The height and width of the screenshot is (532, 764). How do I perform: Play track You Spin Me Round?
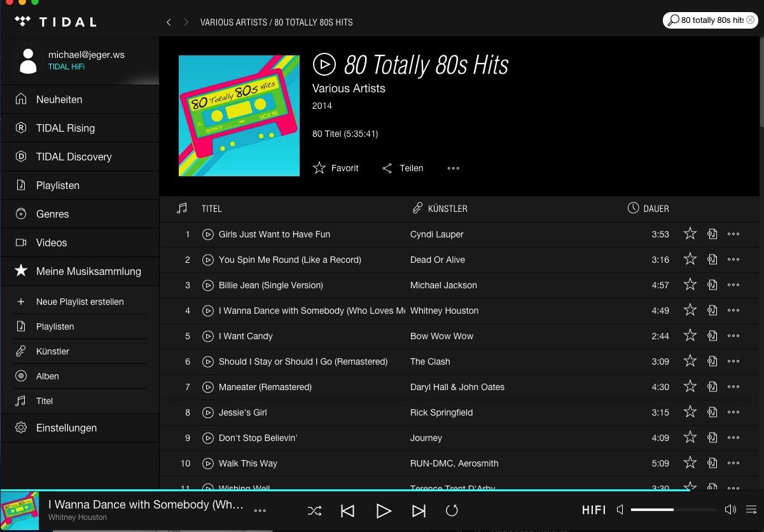click(207, 260)
